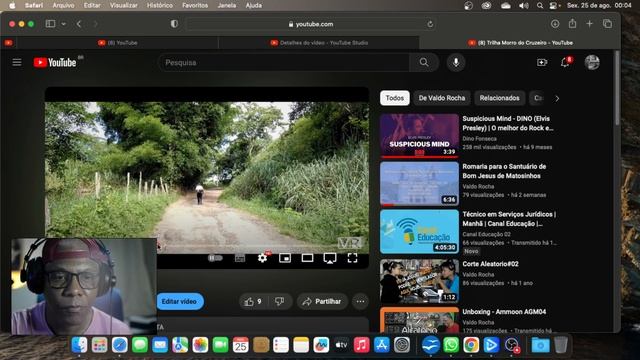Screen dimensions: 640x360
Task: Open the YouTube hamburger guide menu
Action: tap(17, 62)
